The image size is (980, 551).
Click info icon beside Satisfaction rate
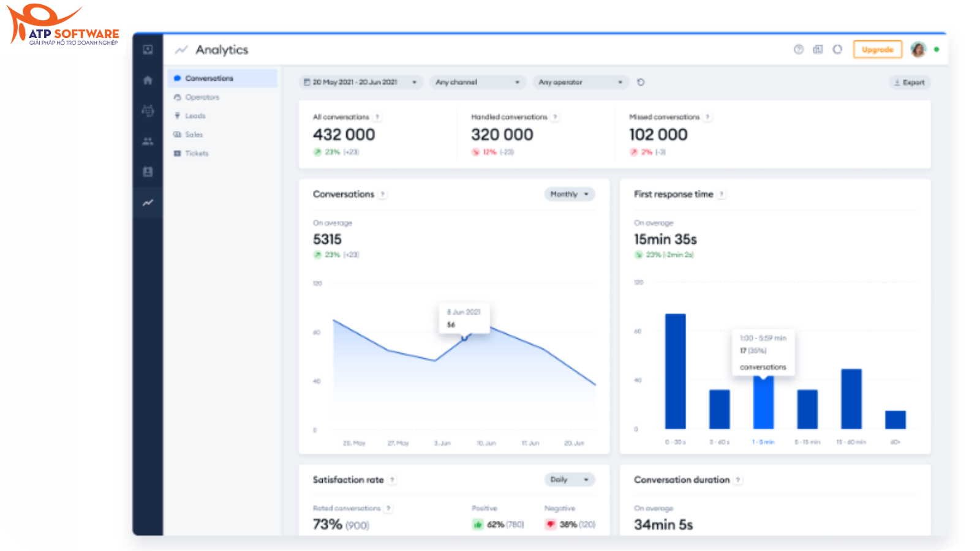coord(392,480)
